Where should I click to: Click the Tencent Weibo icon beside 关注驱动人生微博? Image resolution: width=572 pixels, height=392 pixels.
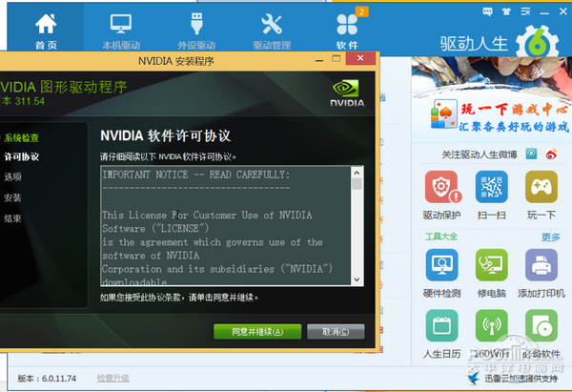531,154
